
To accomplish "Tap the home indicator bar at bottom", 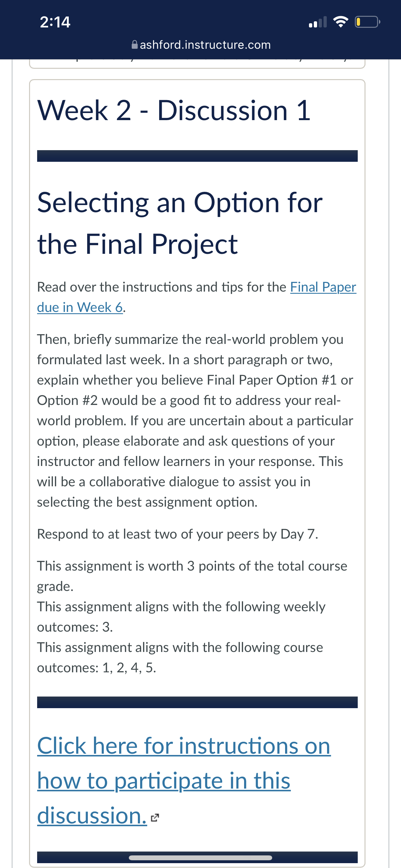I will [x=200, y=858].
